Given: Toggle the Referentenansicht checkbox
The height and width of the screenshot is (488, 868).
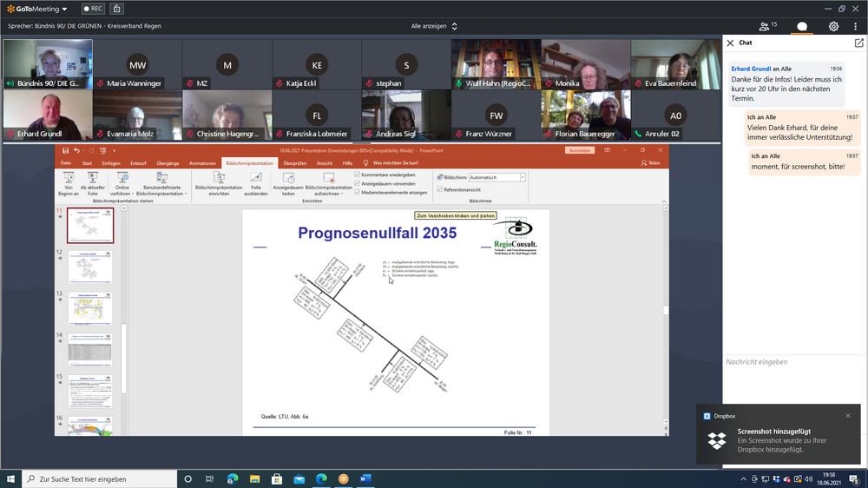Looking at the screenshot, I should [440, 189].
